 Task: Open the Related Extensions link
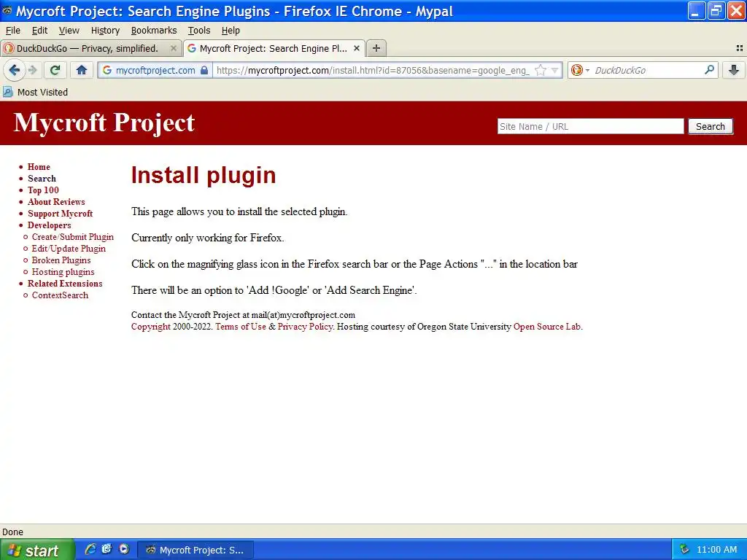[x=65, y=284]
